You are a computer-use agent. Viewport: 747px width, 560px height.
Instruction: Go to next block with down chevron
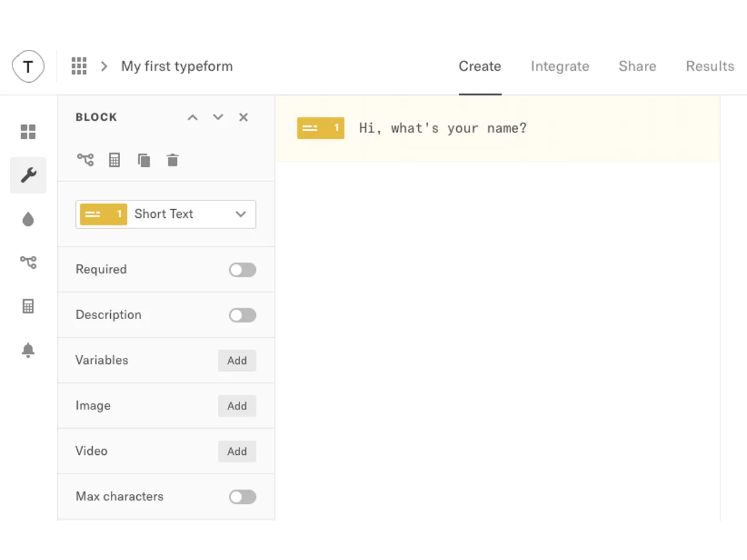point(218,118)
